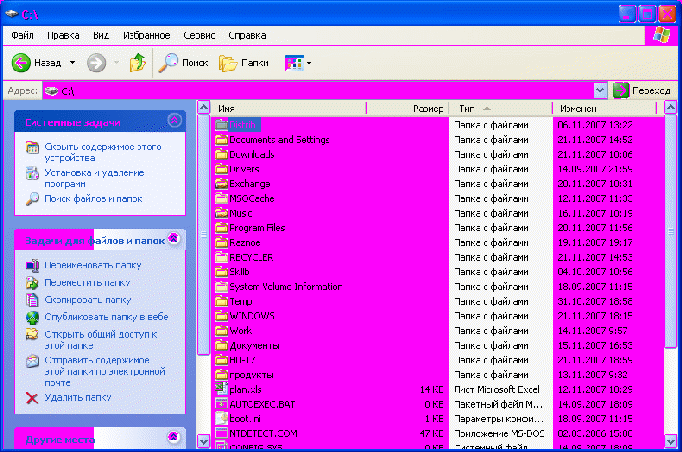Open the Справка menu

[x=247, y=35]
